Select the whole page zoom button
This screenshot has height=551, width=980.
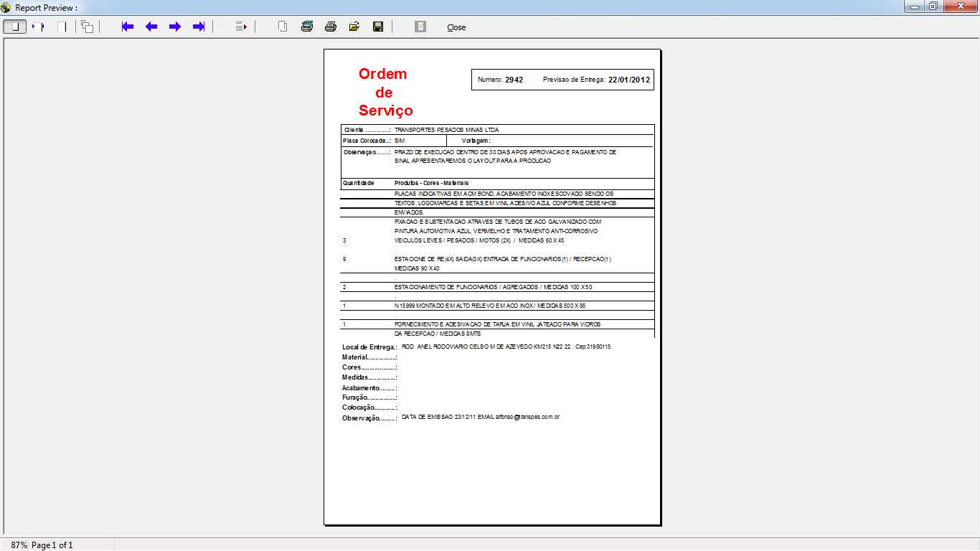point(14,27)
